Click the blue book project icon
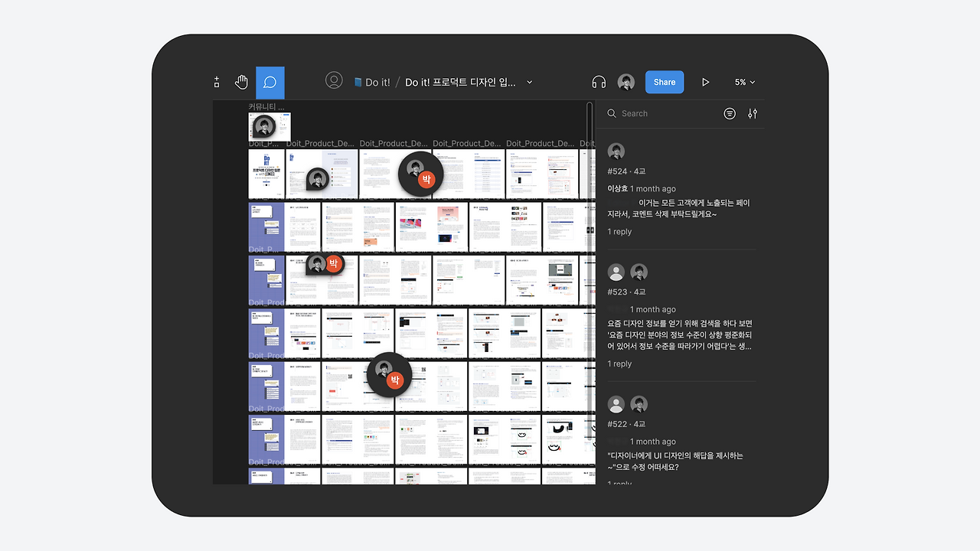 pos(358,83)
